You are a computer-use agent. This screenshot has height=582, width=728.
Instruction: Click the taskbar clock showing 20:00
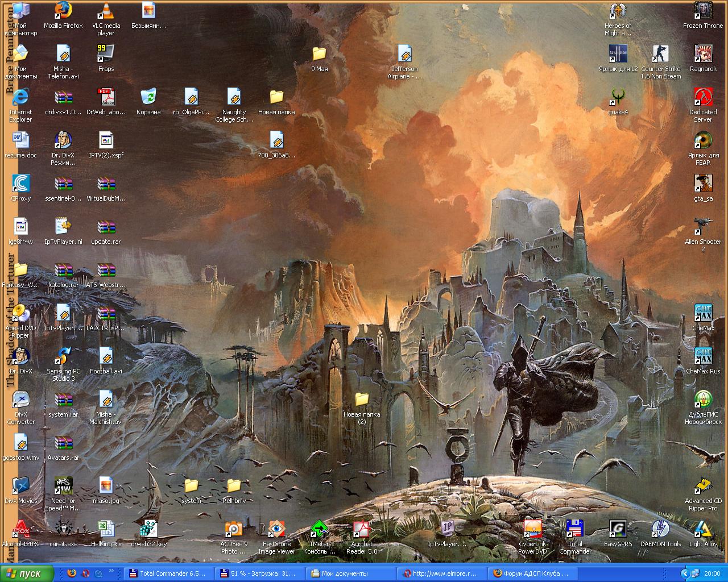tap(712, 573)
